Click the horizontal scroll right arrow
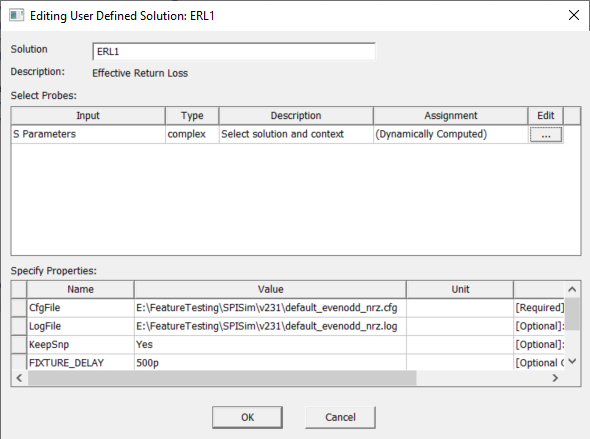The image size is (590, 439). click(555, 378)
